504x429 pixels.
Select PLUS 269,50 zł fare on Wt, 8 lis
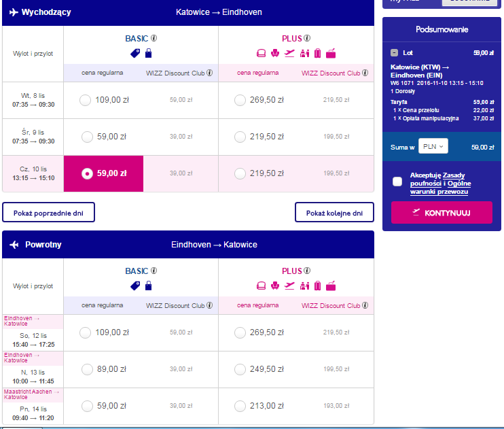(x=240, y=100)
